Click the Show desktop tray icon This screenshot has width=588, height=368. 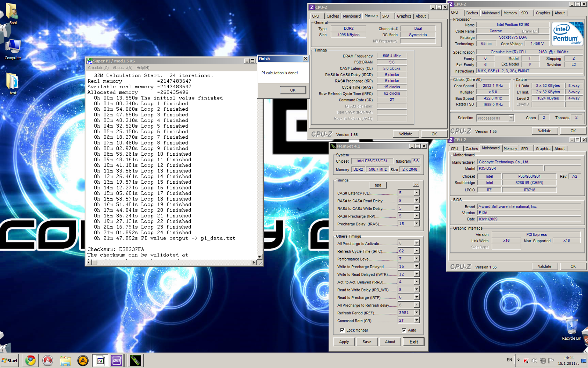(584, 361)
